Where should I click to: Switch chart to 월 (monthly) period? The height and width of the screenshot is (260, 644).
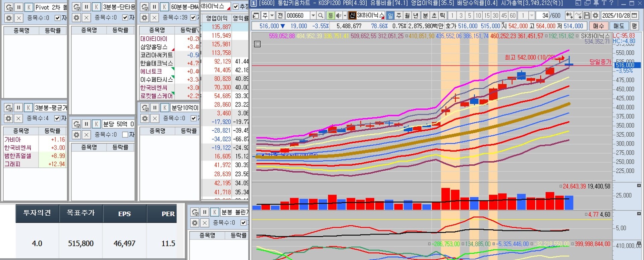click(x=407, y=15)
